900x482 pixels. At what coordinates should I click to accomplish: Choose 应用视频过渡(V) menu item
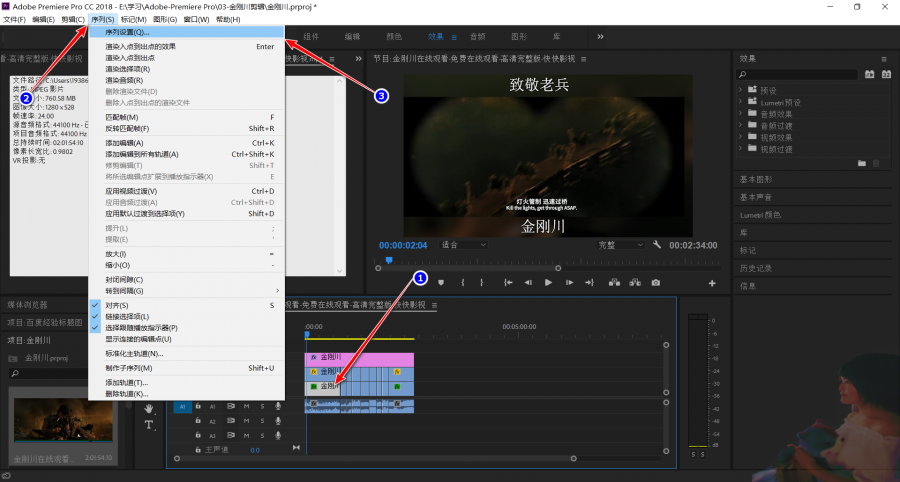[187, 191]
